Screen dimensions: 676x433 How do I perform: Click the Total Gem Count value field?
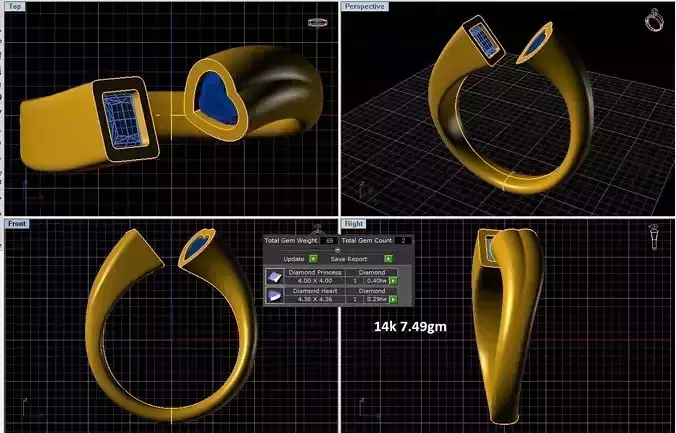pyautogui.click(x=403, y=241)
